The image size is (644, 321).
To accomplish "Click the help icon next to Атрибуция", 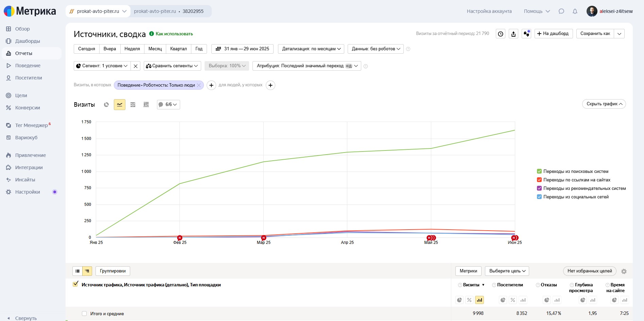I will coord(366,66).
